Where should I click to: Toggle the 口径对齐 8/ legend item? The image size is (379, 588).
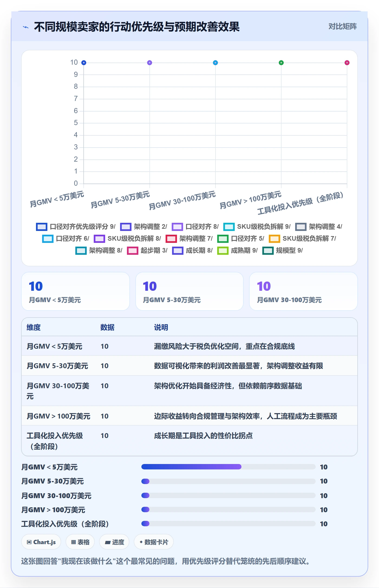tap(195, 227)
